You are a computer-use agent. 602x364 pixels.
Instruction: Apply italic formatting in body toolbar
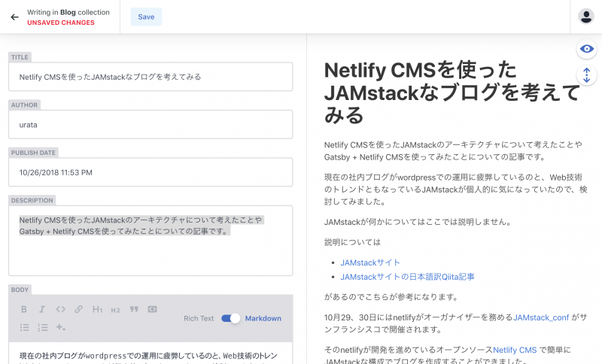42,309
